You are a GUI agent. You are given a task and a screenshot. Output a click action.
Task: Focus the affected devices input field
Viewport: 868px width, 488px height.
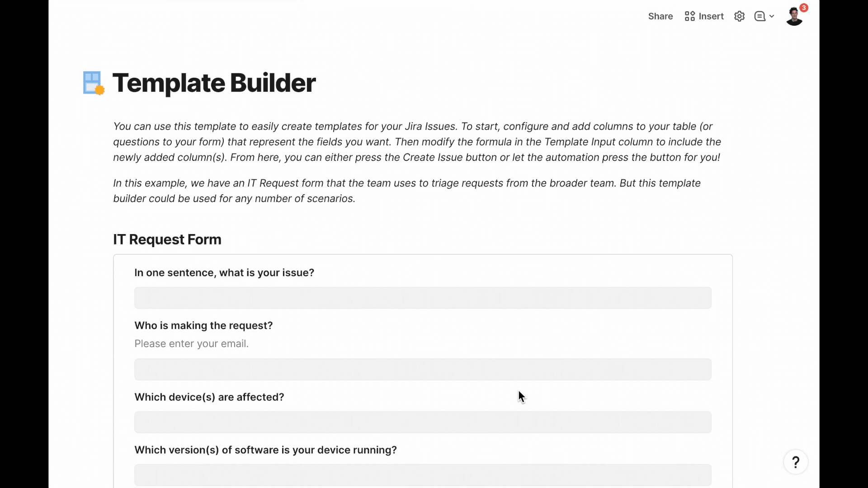click(x=423, y=422)
